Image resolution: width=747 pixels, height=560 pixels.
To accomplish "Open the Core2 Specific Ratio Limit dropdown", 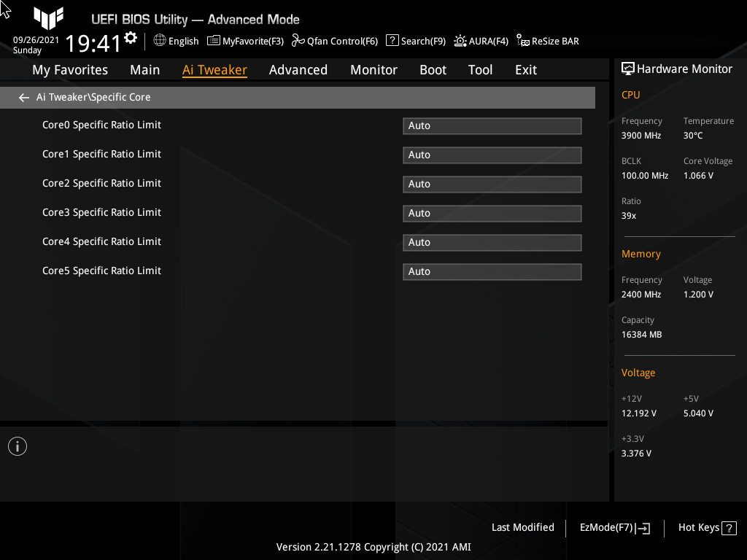I will click(x=492, y=184).
